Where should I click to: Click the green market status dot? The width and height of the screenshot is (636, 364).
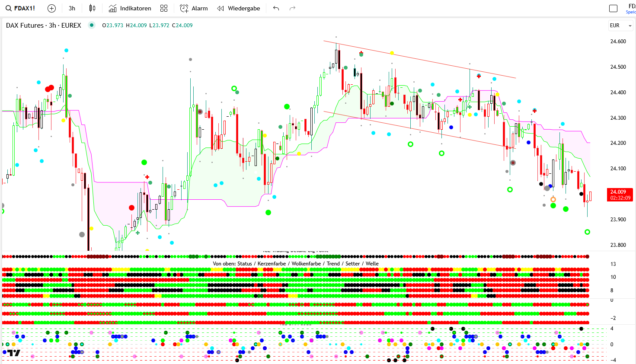point(92,25)
